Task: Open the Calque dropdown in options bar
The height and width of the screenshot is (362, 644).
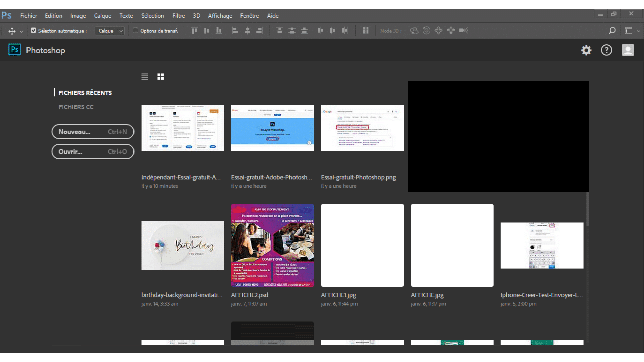Action: (x=110, y=31)
